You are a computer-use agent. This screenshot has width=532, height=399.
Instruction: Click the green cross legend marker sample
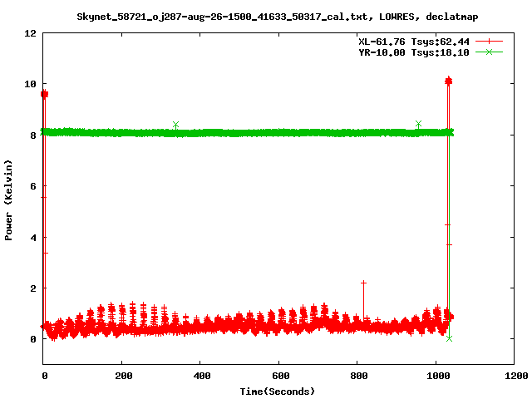pos(489,52)
